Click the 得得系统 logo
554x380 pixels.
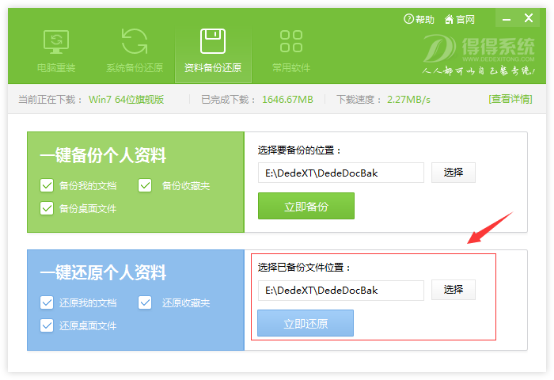[x=479, y=54]
